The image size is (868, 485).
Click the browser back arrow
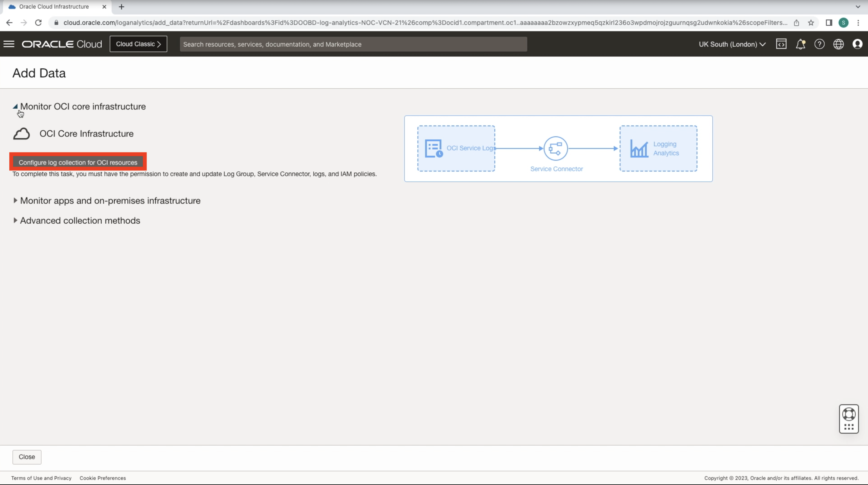pos(9,23)
